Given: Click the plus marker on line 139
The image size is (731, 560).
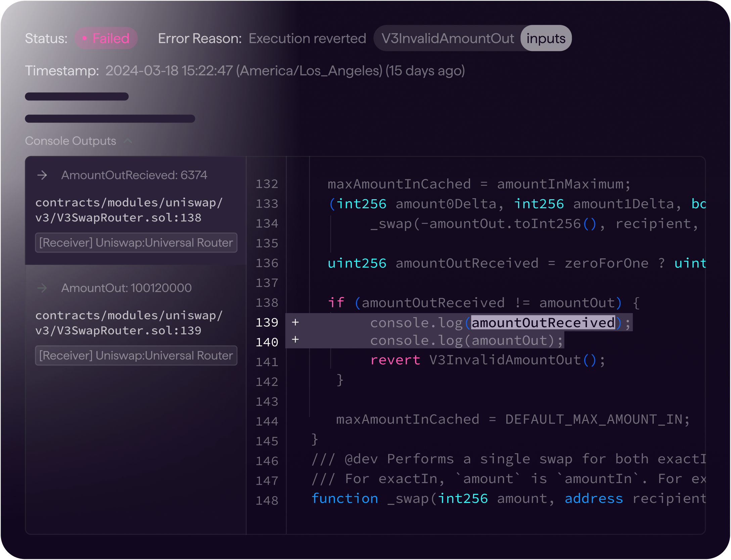Looking at the screenshot, I should 295,322.
